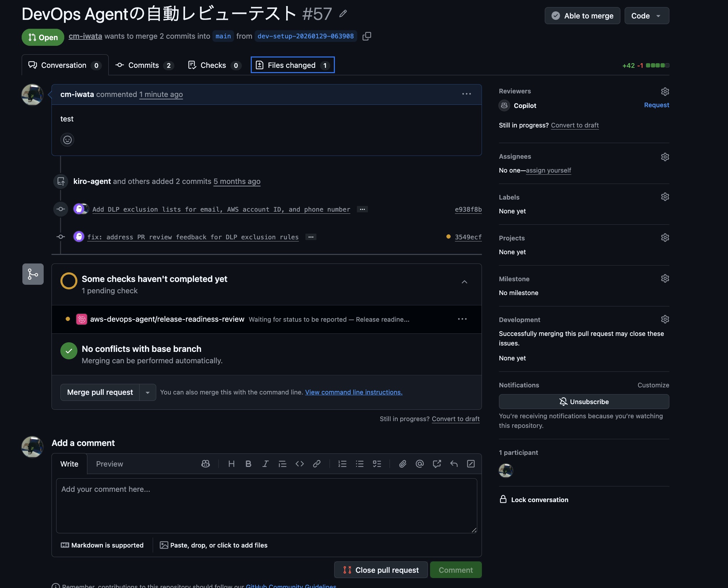Click the Add your comment text area
728x588 pixels.
point(266,506)
